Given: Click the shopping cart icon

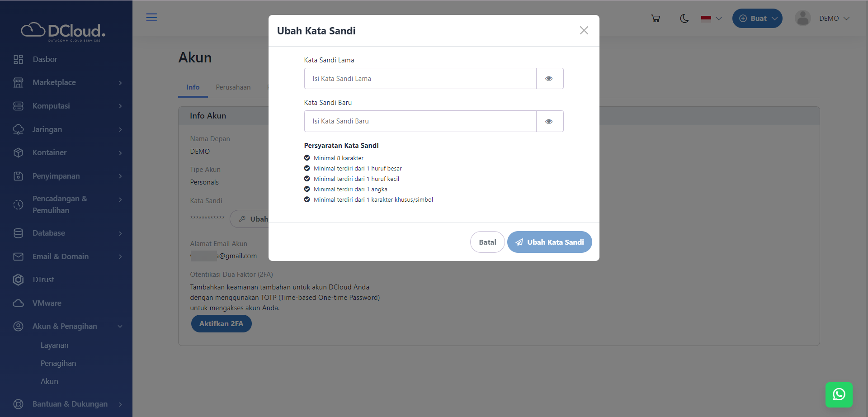Looking at the screenshot, I should (x=656, y=18).
